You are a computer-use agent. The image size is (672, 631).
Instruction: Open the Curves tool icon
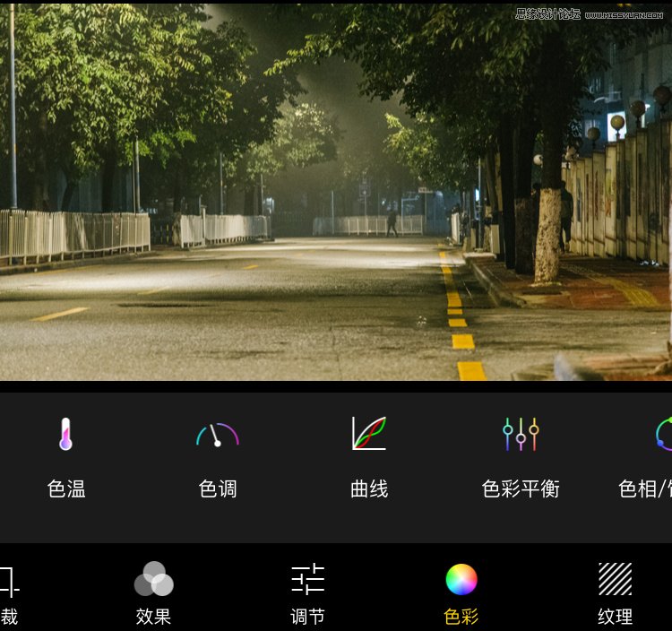click(368, 434)
